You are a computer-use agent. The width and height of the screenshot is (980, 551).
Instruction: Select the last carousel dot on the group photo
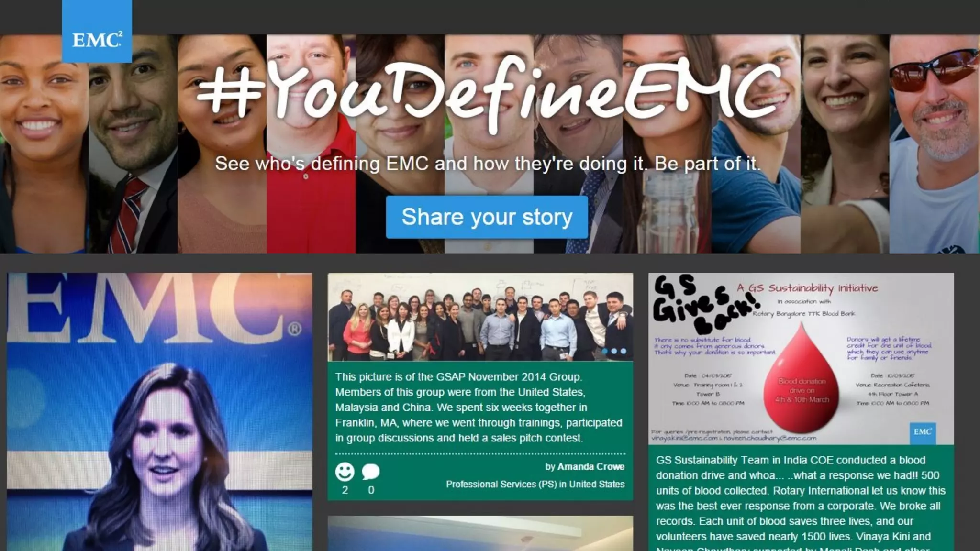coord(624,351)
